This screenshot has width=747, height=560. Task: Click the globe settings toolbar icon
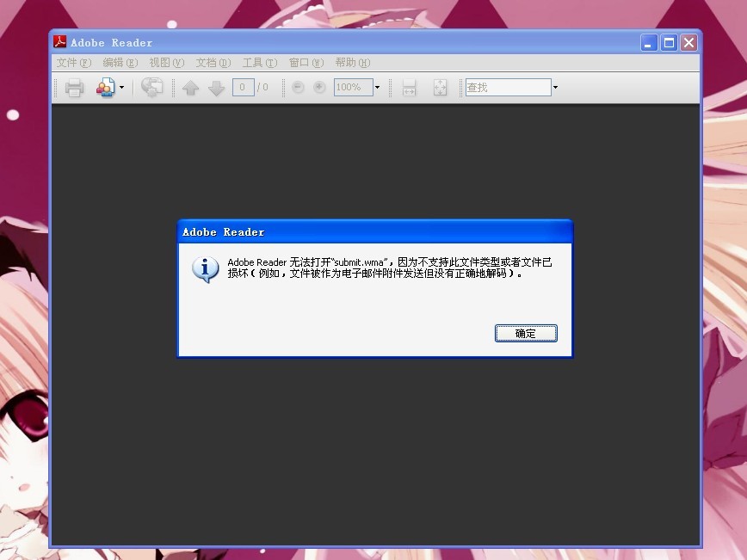click(x=152, y=87)
